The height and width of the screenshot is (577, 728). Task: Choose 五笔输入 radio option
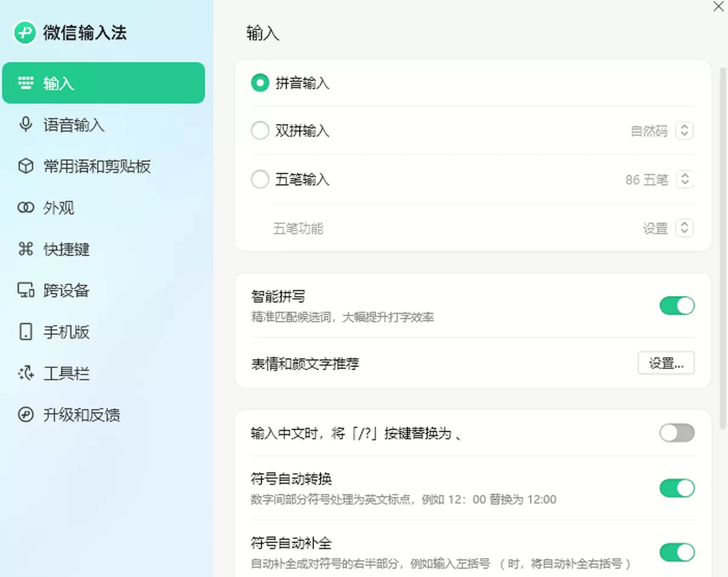pyautogui.click(x=260, y=180)
